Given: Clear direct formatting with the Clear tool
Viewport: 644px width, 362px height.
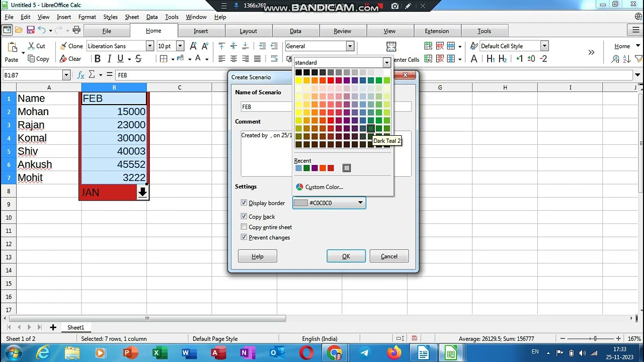Looking at the screenshot, I should 70,59.
